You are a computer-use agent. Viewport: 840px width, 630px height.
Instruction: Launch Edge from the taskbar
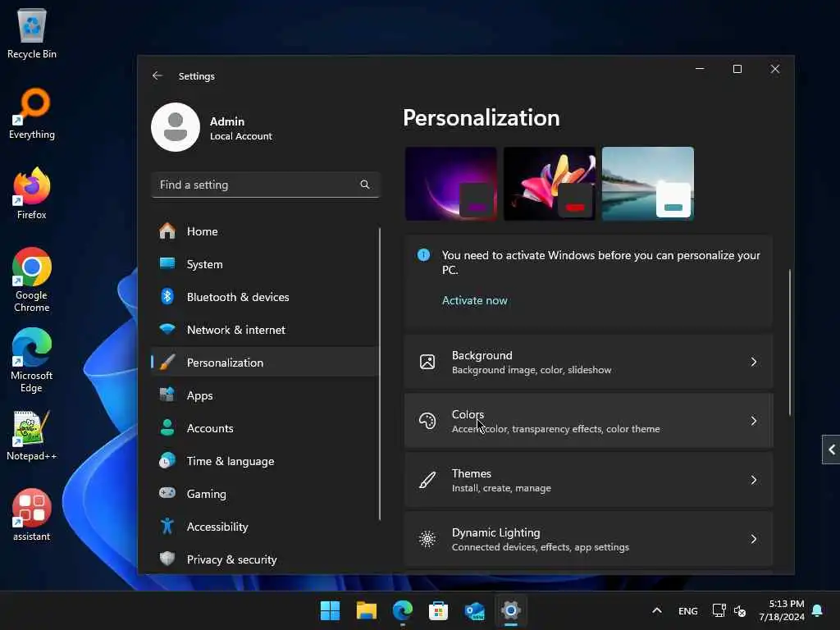point(402,610)
